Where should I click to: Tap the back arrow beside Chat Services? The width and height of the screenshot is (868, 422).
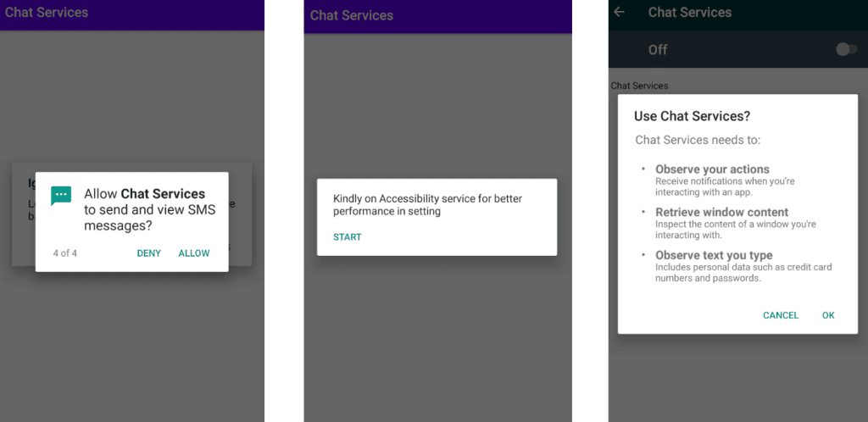point(620,13)
